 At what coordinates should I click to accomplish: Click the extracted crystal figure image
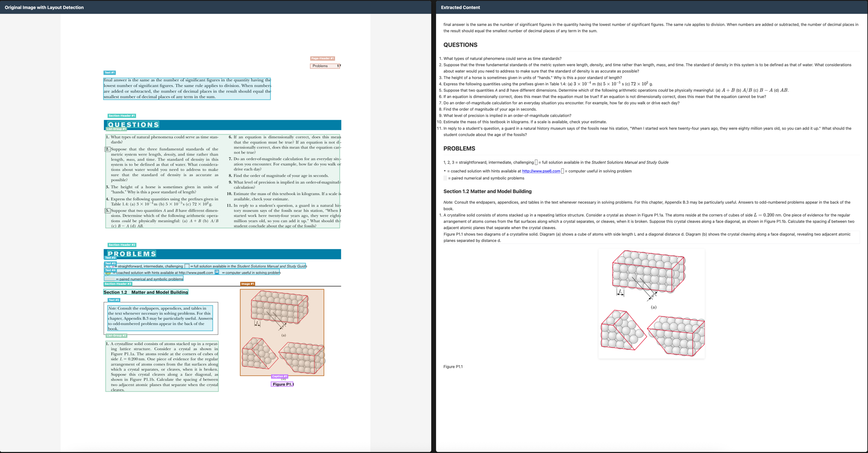(652, 304)
